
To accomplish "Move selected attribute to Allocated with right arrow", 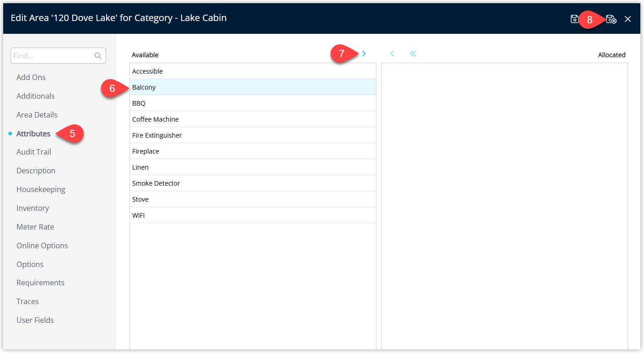I will pos(364,54).
